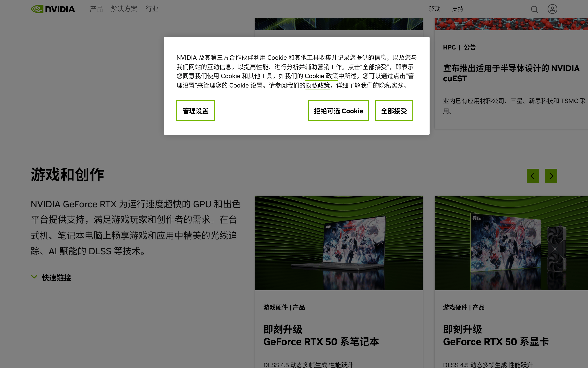The height and width of the screenshot is (368, 588).
Task: Click the HPC | 公告 label
Action: tap(459, 47)
